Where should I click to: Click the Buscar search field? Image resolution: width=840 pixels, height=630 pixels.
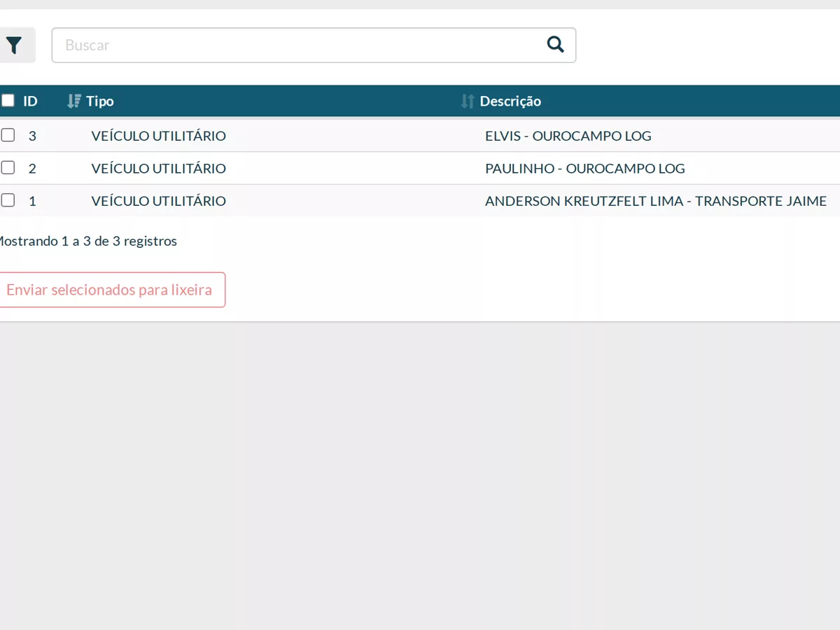314,45
